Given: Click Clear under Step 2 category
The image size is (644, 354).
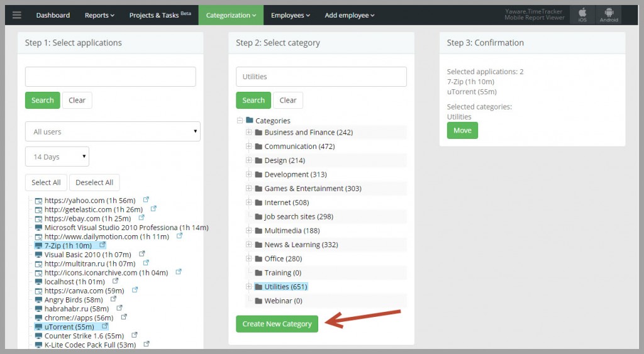Looking at the screenshot, I should (x=288, y=100).
